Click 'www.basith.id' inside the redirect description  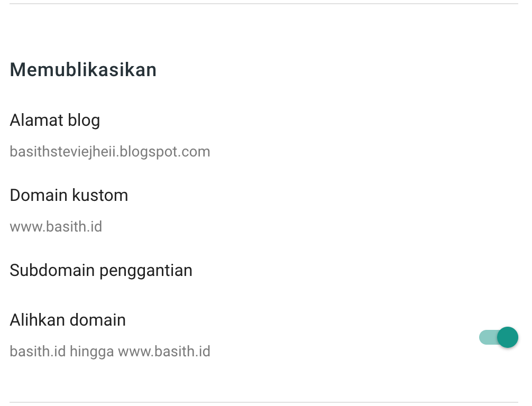[164, 352]
